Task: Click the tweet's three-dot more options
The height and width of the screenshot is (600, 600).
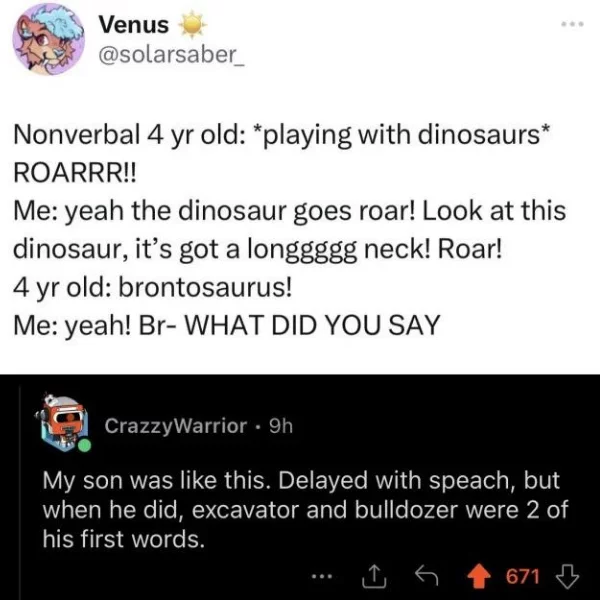Action: click(572, 24)
